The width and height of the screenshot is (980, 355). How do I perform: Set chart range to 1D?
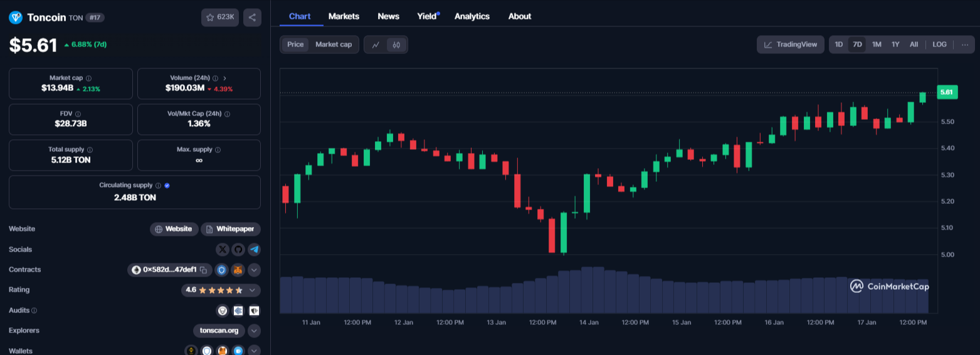coord(839,45)
